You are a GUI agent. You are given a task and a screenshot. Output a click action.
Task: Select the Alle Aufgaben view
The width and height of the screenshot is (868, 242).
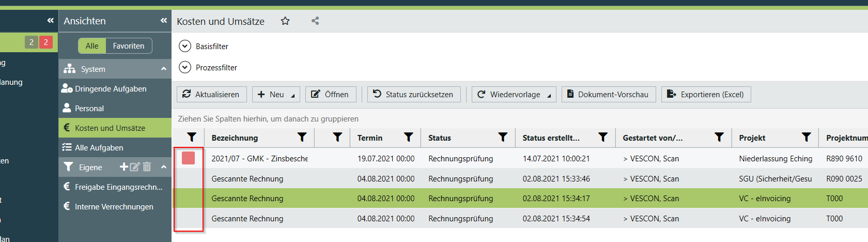[99, 148]
